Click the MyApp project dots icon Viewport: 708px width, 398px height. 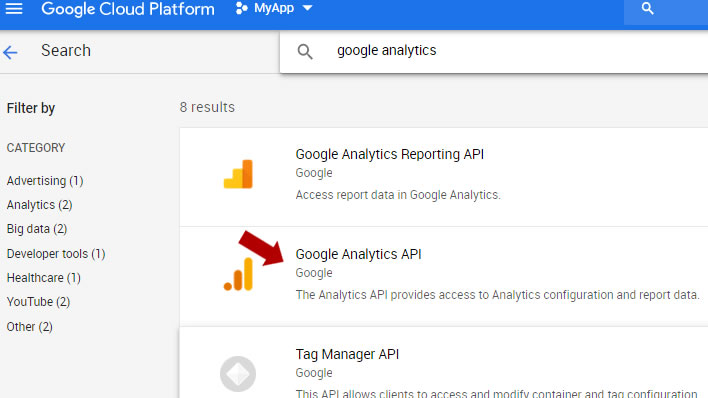[x=242, y=8]
